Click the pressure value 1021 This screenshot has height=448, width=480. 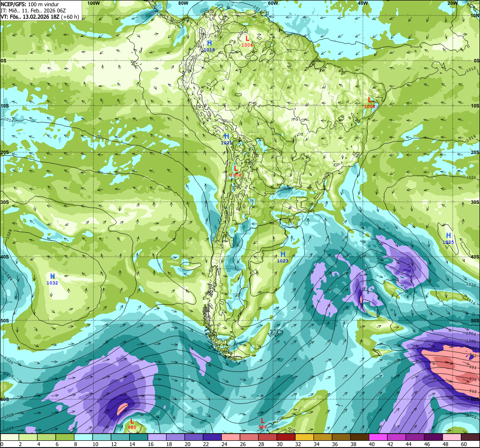(227, 143)
